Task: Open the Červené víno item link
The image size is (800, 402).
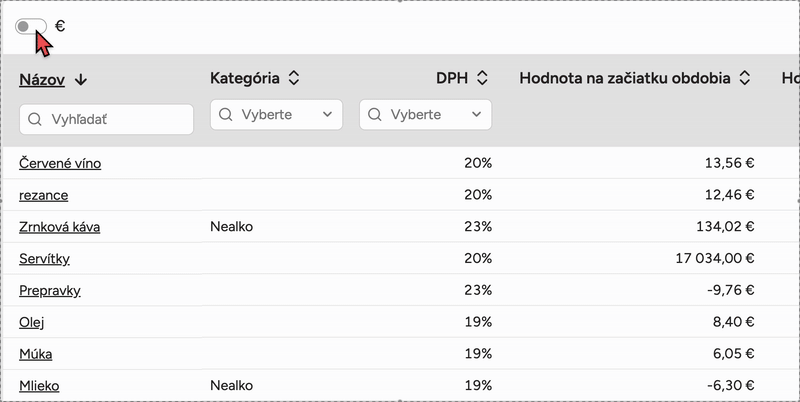Action: [x=60, y=163]
